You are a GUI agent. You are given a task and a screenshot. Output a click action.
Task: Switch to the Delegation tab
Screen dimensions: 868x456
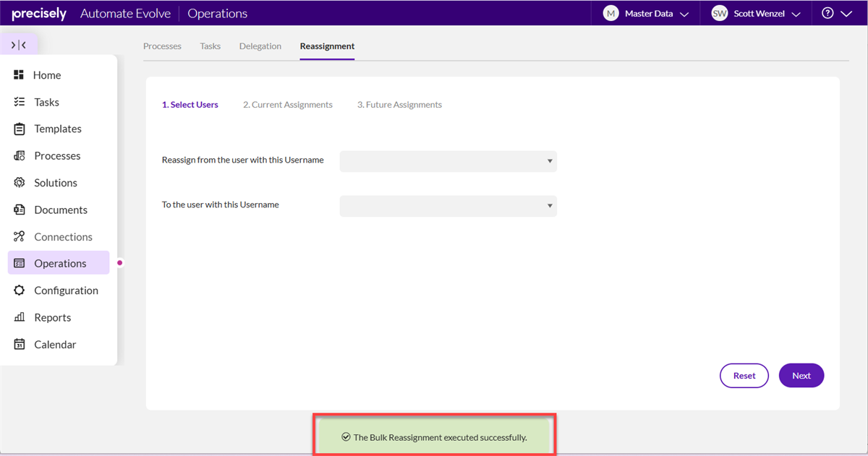pos(260,46)
